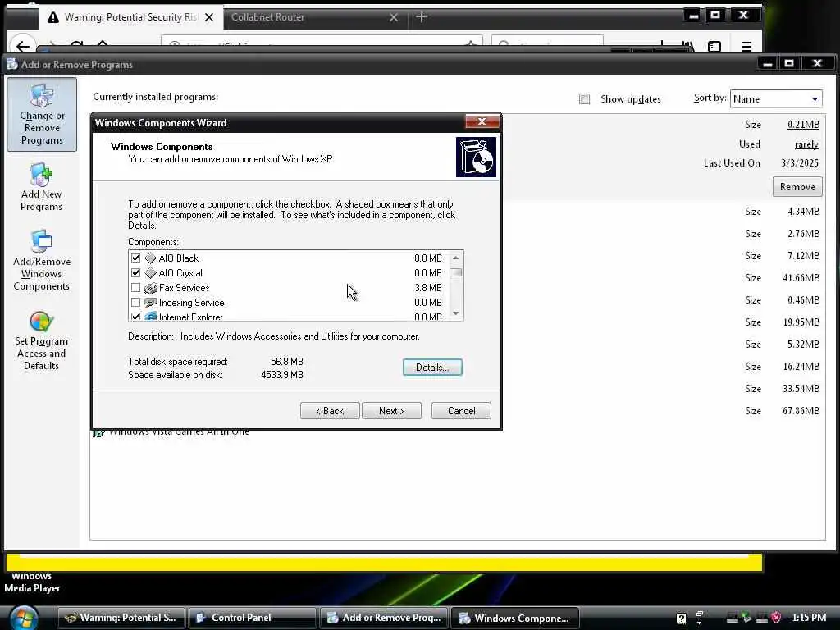The image size is (840, 630).
Task: Switch to Windows Compone... taskbar button
Action: pos(515,618)
